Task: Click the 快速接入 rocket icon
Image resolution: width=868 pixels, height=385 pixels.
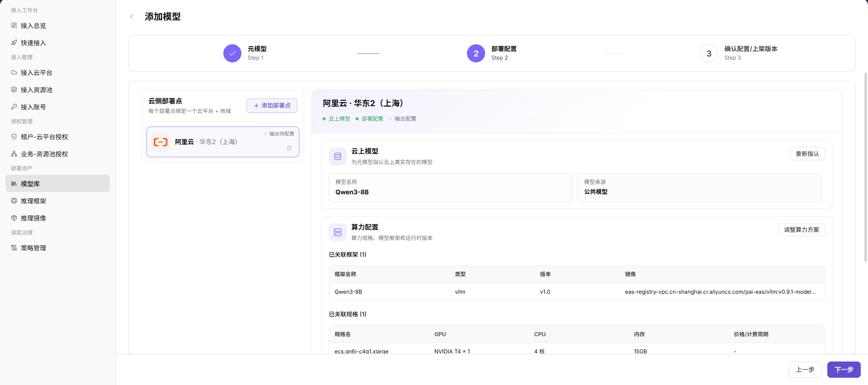Action: coord(14,42)
